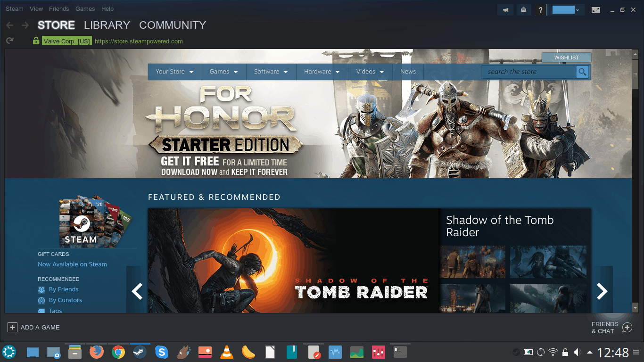Open the View menu
Viewport: 644px width, 362px height.
36,9
